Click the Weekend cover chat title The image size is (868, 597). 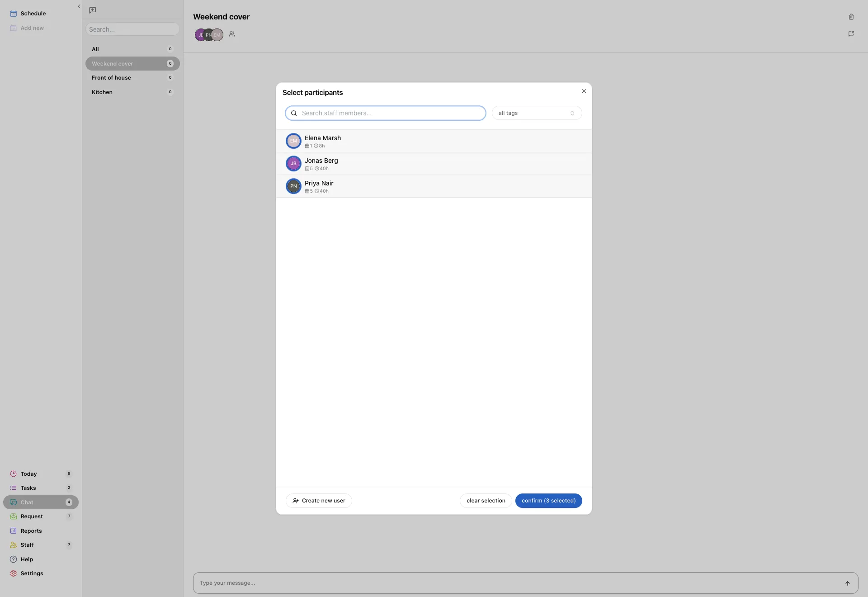[x=221, y=17]
